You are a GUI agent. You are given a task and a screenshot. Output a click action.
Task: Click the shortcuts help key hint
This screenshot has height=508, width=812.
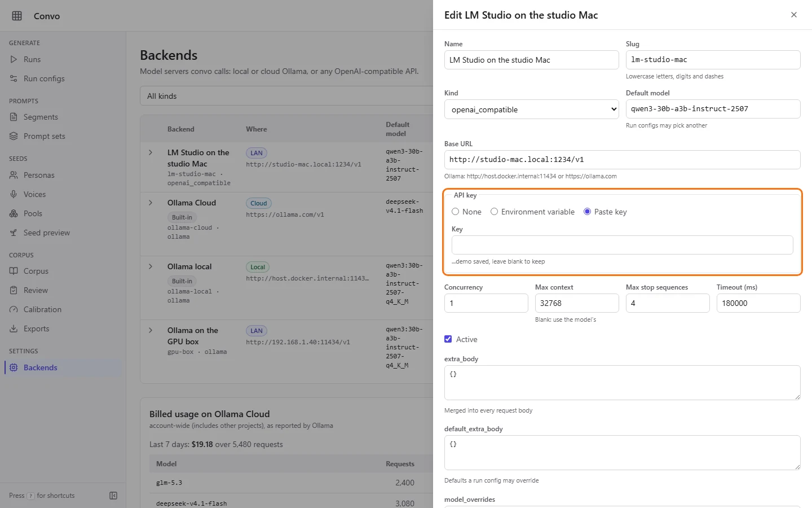click(30, 496)
